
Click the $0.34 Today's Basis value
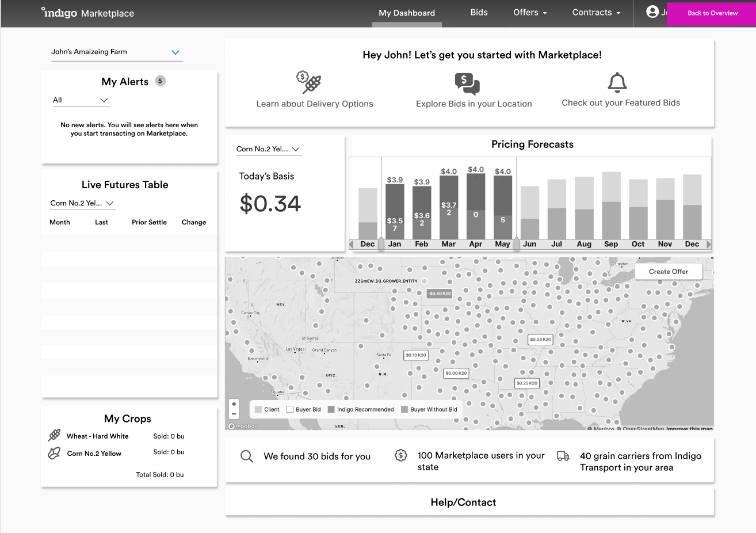coord(270,204)
